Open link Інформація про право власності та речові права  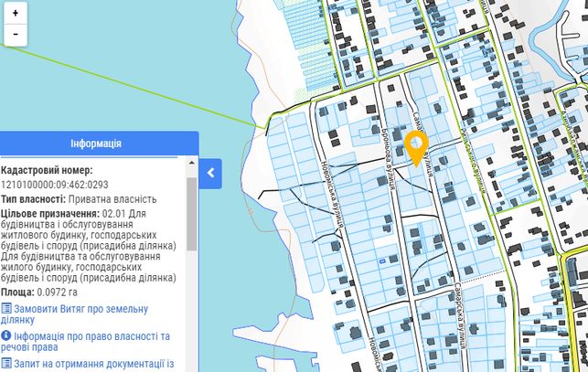[85, 341]
